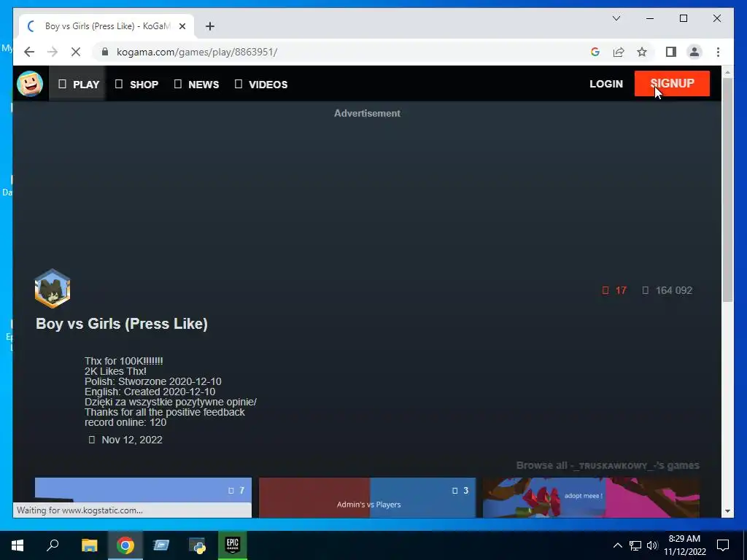747x560 pixels.
Task: Open the SHOP menu item
Action: 136,85
